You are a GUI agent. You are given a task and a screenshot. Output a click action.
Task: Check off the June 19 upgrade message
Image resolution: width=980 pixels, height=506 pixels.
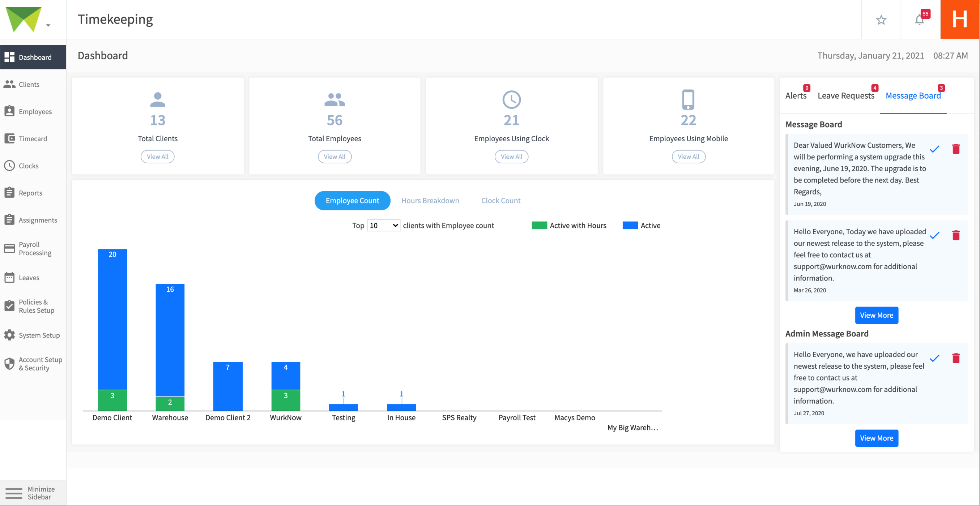point(934,149)
